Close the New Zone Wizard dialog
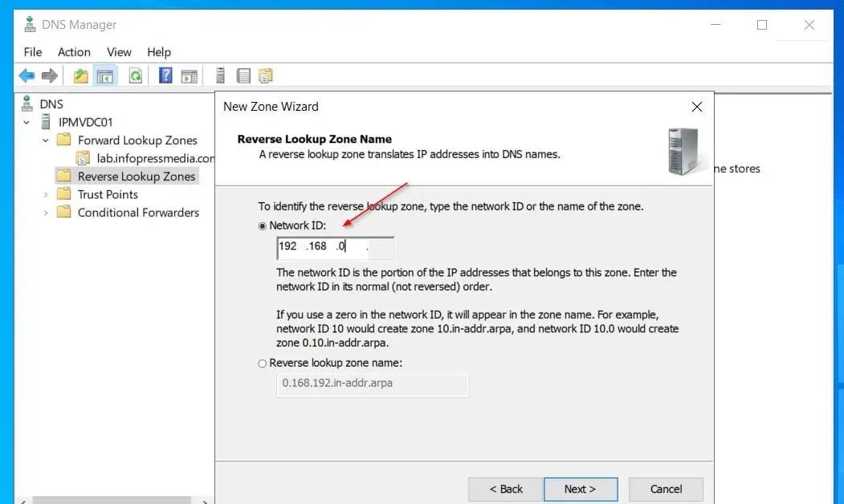844x504 pixels. tap(696, 107)
